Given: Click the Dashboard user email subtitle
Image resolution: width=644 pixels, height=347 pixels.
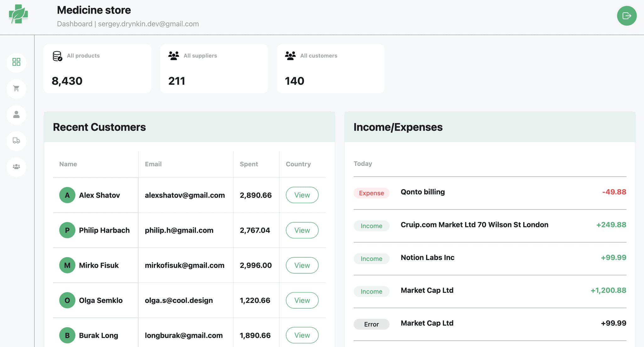Looking at the screenshot, I should [x=128, y=24].
